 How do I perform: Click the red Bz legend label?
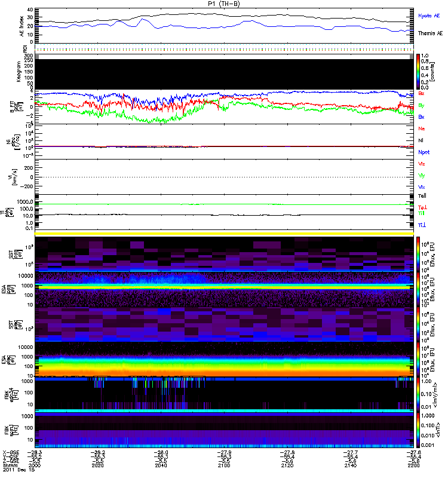coord(422,94)
